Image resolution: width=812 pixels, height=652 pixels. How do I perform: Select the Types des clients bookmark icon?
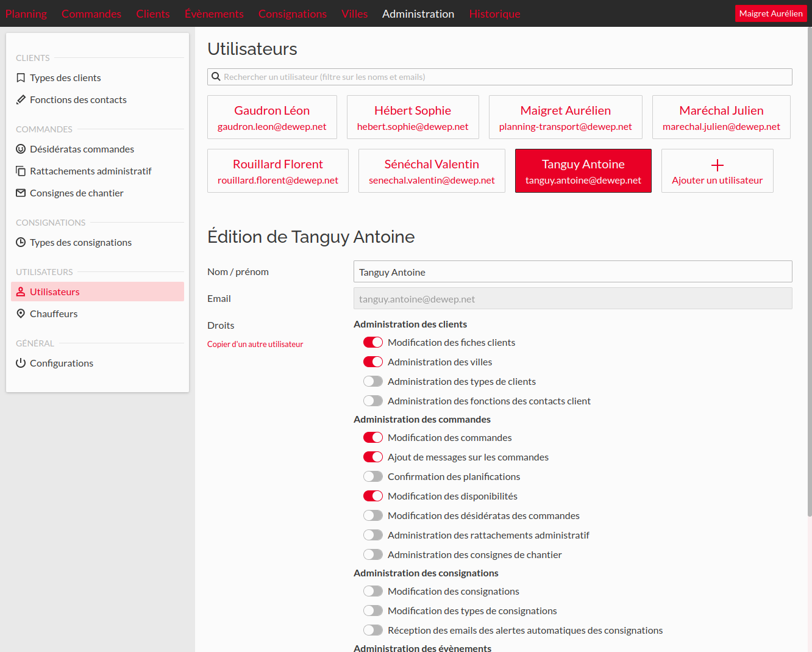pos(20,77)
